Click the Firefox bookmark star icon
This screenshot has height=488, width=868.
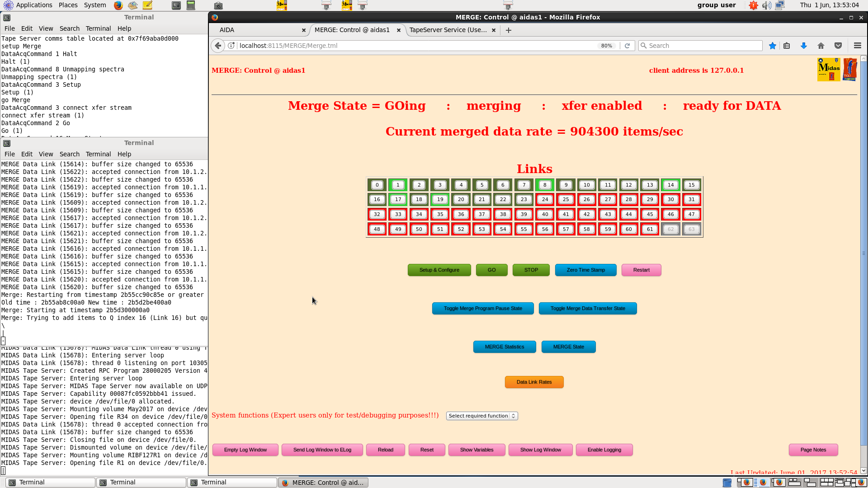coord(773,46)
